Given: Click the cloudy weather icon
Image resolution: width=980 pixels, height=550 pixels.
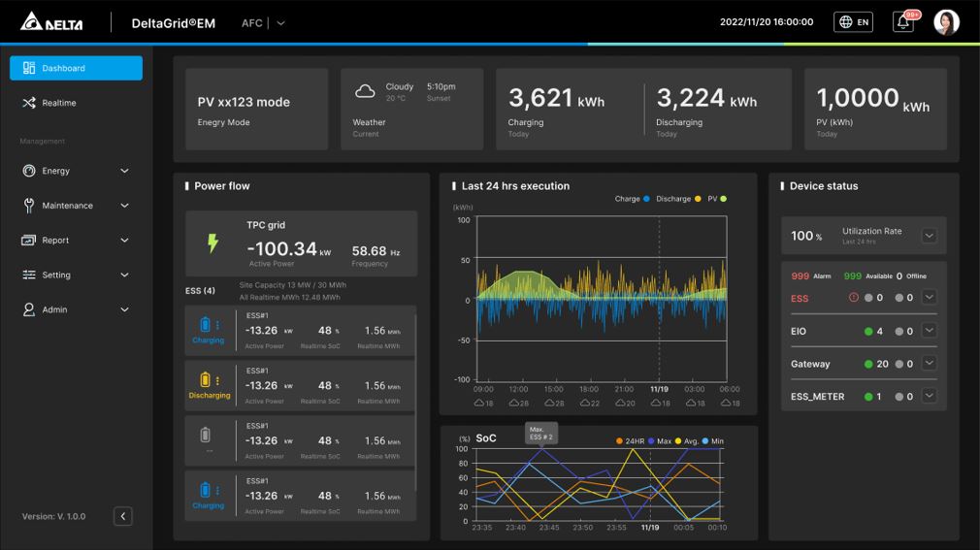Looking at the screenshot, I should pyautogui.click(x=365, y=91).
